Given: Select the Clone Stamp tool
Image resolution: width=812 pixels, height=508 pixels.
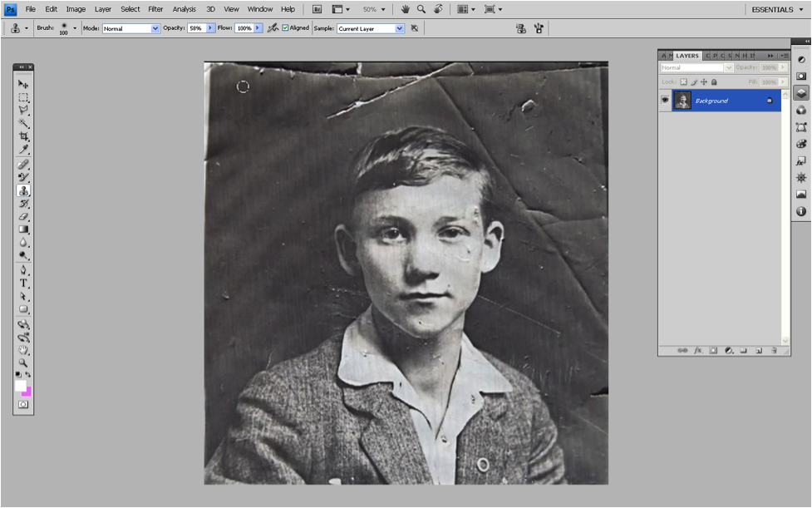Looking at the screenshot, I should [x=23, y=190].
